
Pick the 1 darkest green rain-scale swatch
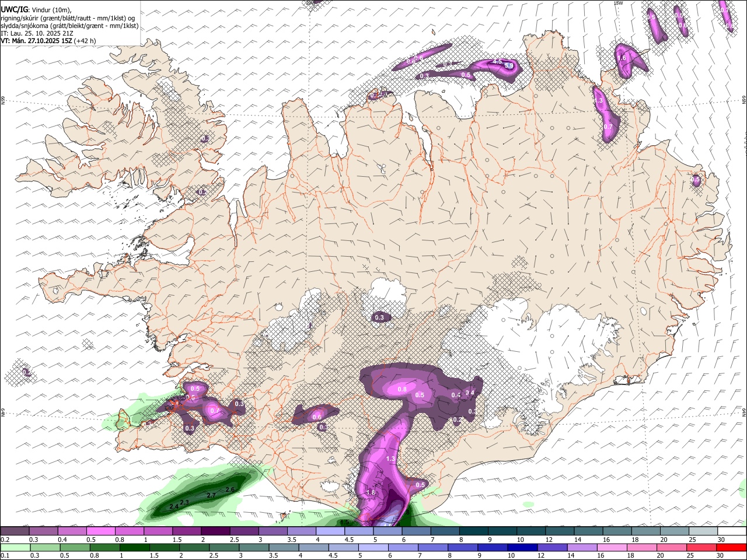[134, 547]
